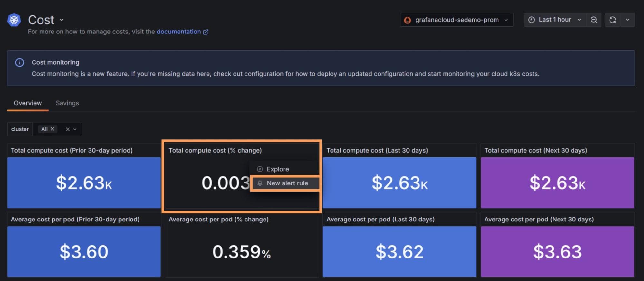Click the zoom out time range icon
Viewport: 644px width, 281px height.
tap(594, 20)
